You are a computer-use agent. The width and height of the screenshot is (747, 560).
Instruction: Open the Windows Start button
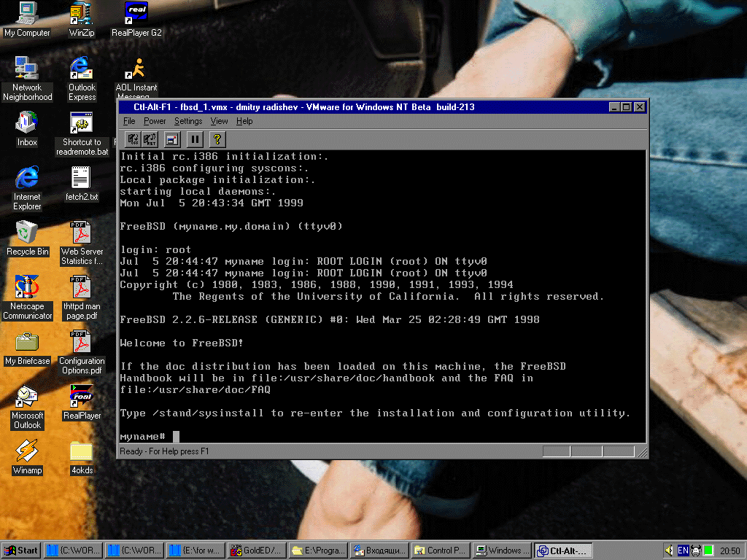(x=21, y=551)
